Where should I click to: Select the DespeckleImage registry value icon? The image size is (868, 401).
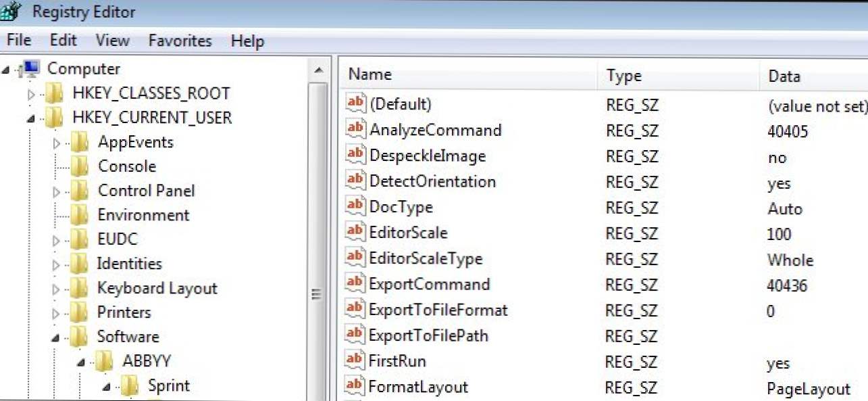pyautogui.click(x=355, y=155)
